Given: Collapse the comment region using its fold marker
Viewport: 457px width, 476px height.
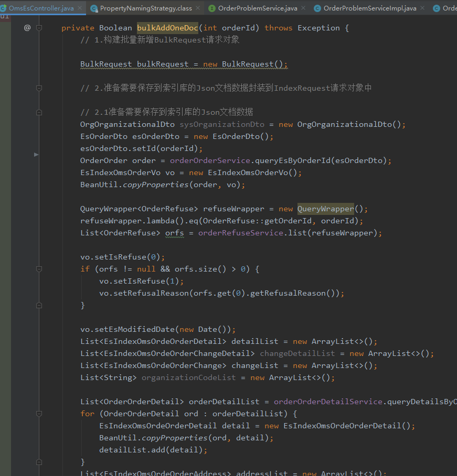Looking at the screenshot, I should point(38,88).
